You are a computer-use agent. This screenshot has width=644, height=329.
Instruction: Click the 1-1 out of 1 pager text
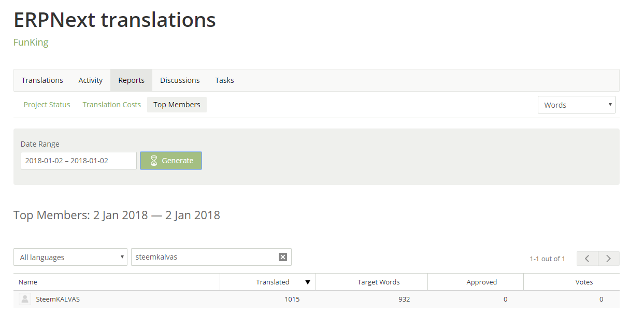pos(547,259)
